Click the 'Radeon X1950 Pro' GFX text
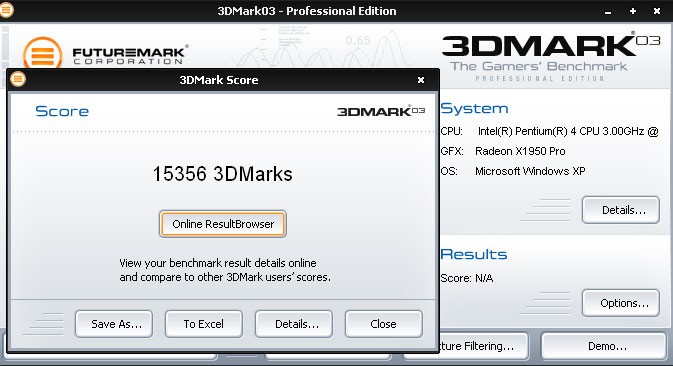Viewport: 673px width, 366px height. pos(520,151)
